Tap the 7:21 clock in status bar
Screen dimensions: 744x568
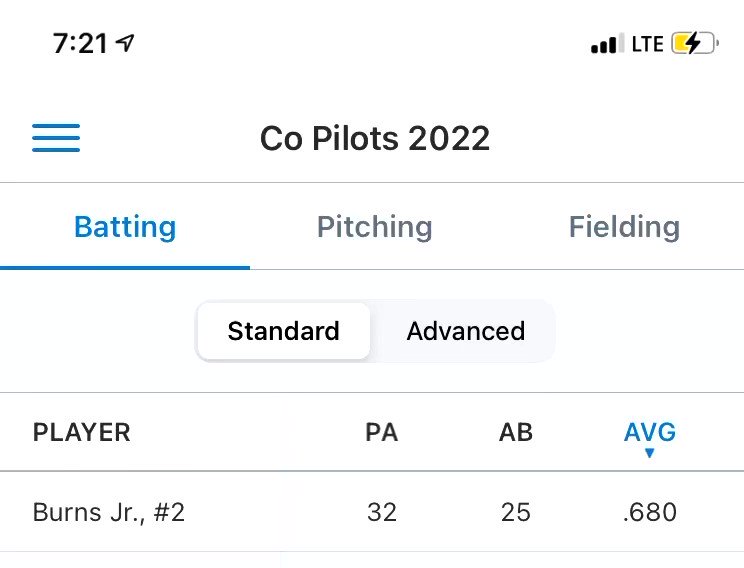click(80, 44)
